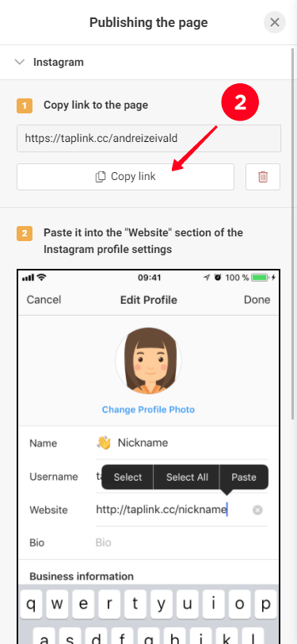Click the step 1 orange badge

(25, 105)
